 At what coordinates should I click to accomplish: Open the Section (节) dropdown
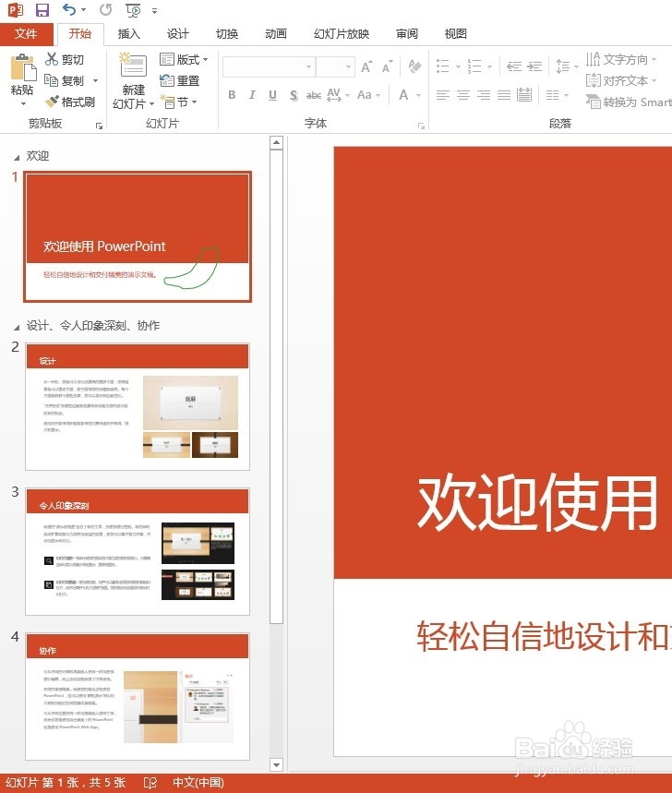pyautogui.click(x=178, y=102)
